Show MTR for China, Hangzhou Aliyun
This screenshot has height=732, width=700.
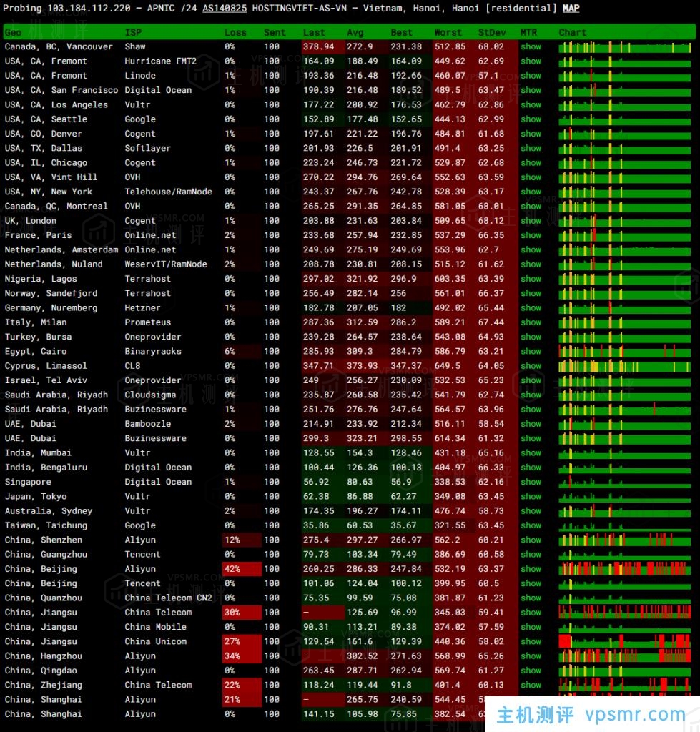point(531,656)
